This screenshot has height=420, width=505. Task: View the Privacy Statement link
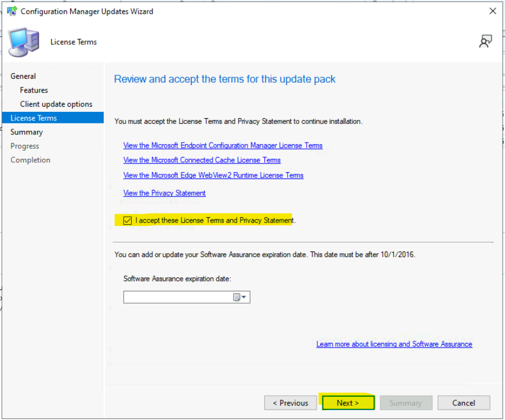pos(164,193)
